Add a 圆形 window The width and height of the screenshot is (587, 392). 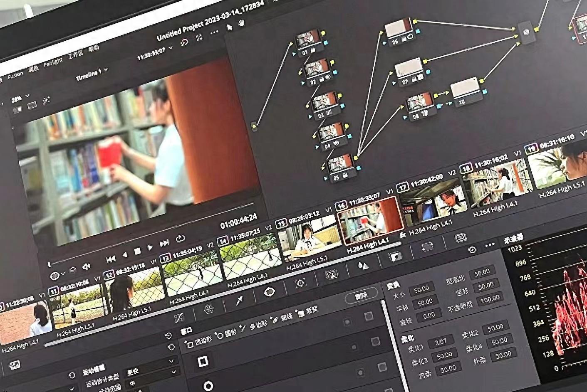(225, 334)
